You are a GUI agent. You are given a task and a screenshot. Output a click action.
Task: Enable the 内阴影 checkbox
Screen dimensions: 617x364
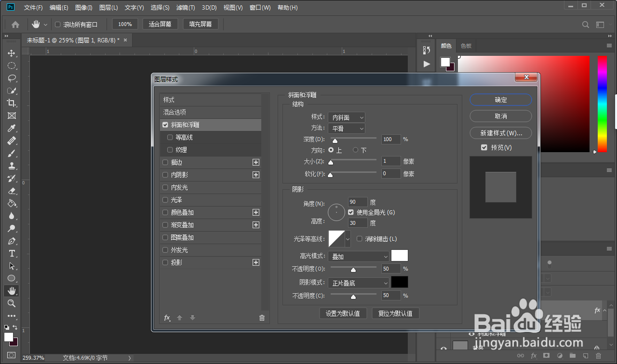(165, 175)
